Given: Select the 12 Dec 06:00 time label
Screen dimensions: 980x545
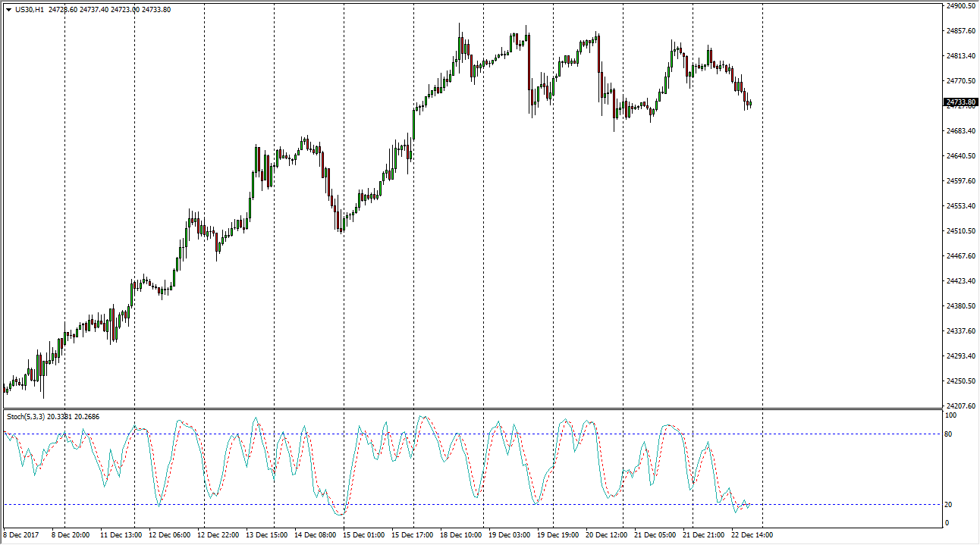Looking at the screenshot, I should [169, 535].
